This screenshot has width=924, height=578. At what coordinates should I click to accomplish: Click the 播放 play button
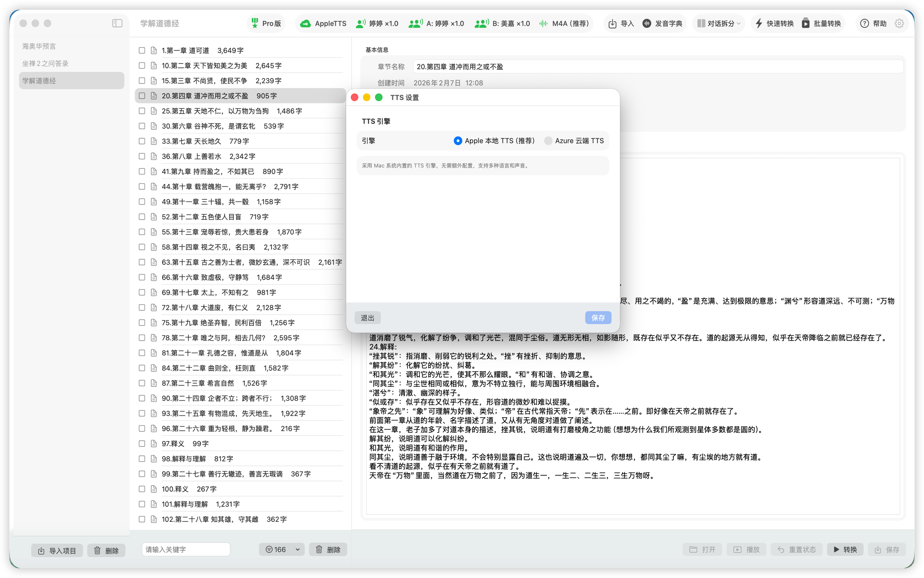point(746,549)
